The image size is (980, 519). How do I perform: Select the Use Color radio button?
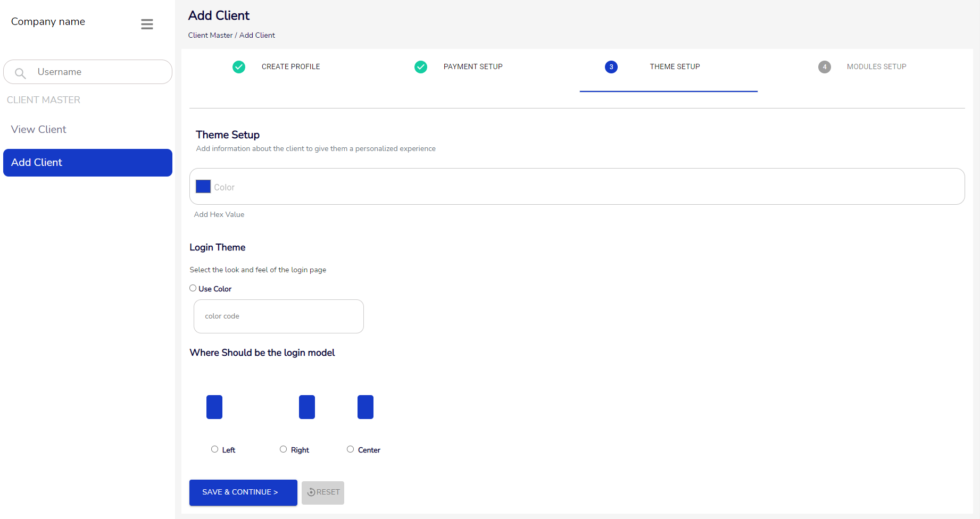pos(193,288)
